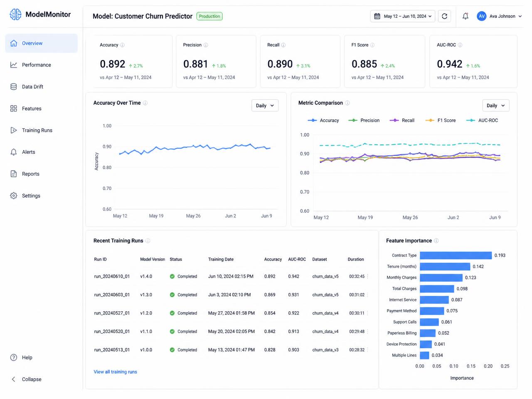This screenshot has height=399, width=532.
Task: Click model version v1.3.0
Action: click(x=146, y=295)
